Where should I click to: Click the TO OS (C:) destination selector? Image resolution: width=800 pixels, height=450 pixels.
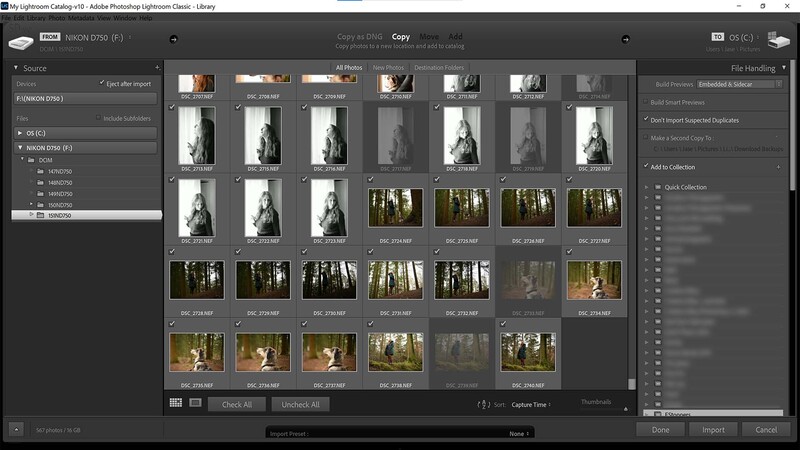point(735,38)
